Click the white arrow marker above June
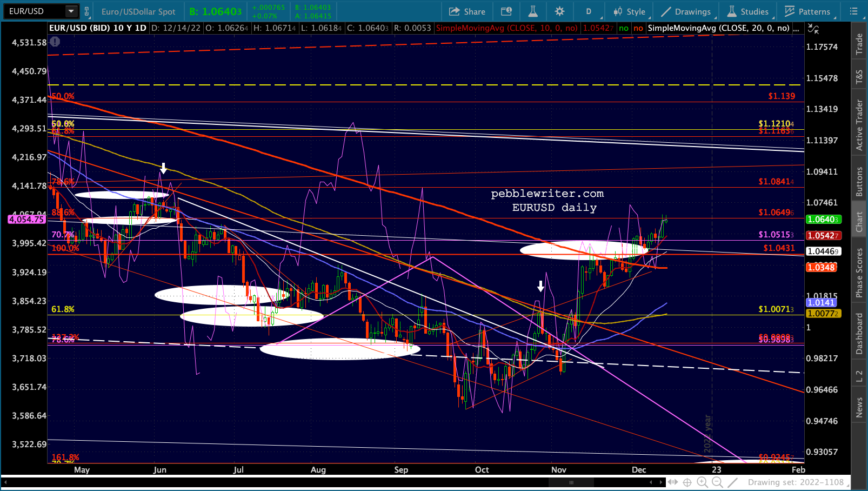The width and height of the screenshot is (868, 491). (x=164, y=168)
